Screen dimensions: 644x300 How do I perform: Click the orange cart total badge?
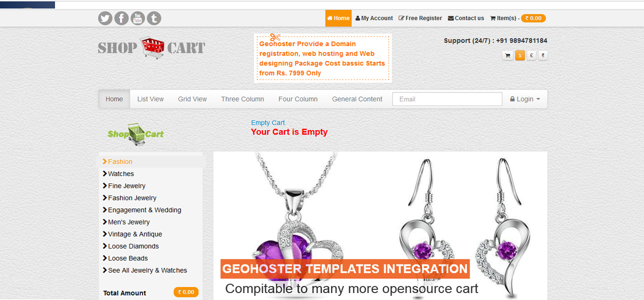(x=533, y=18)
